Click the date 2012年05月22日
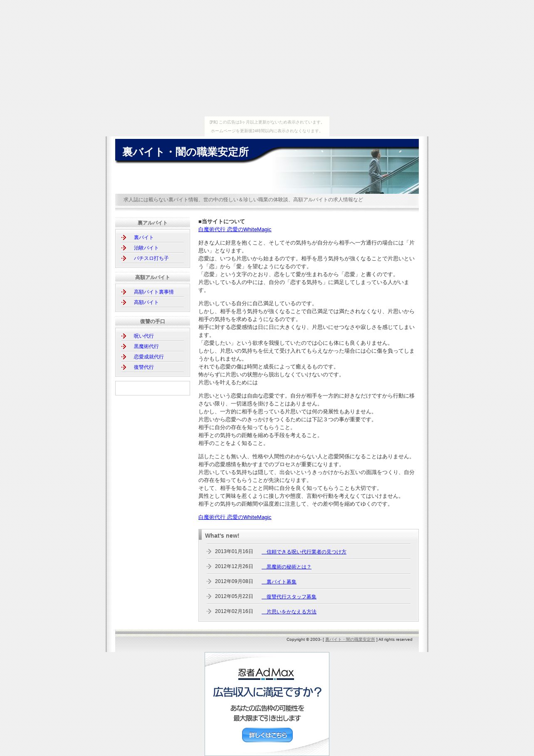534x756 pixels. (234, 596)
